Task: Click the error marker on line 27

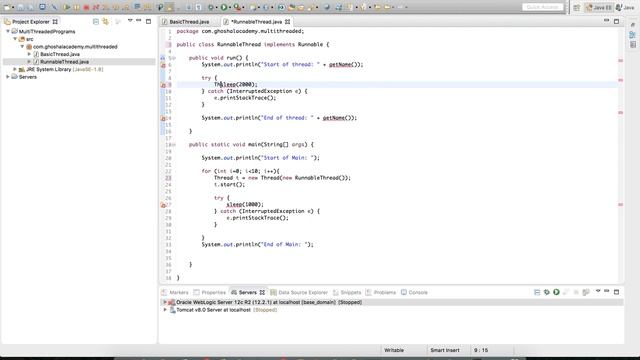Action: [x=163, y=205]
